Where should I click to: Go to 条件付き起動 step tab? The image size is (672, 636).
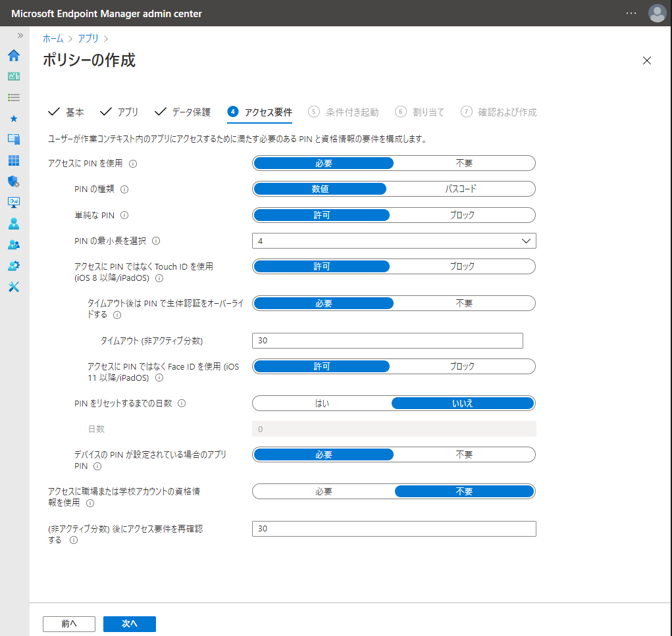tap(344, 112)
